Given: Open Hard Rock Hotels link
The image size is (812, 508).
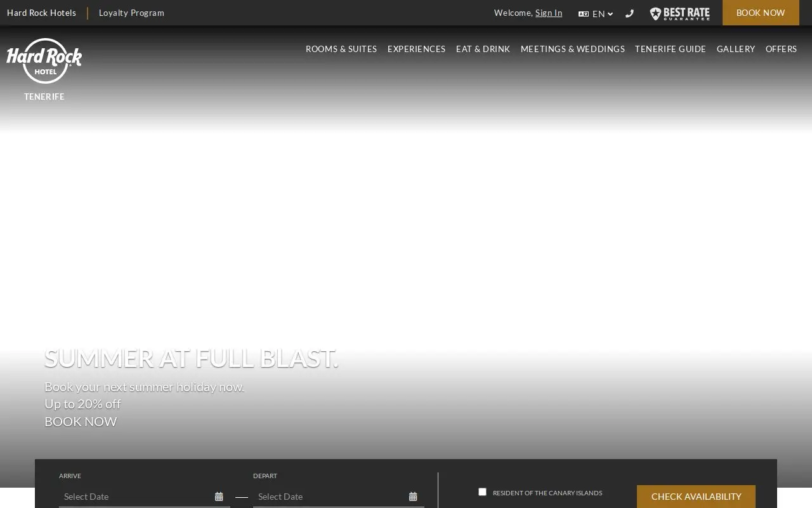Looking at the screenshot, I should point(41,13).
